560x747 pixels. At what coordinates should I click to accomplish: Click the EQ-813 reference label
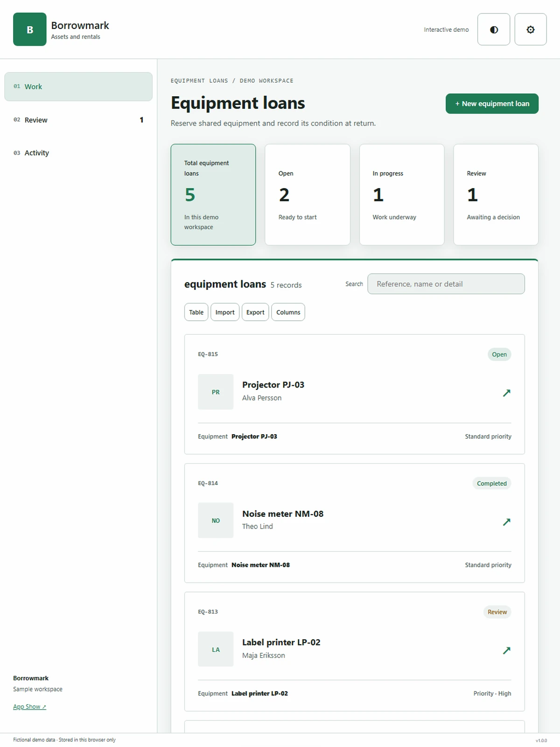[x=208, y=612]
